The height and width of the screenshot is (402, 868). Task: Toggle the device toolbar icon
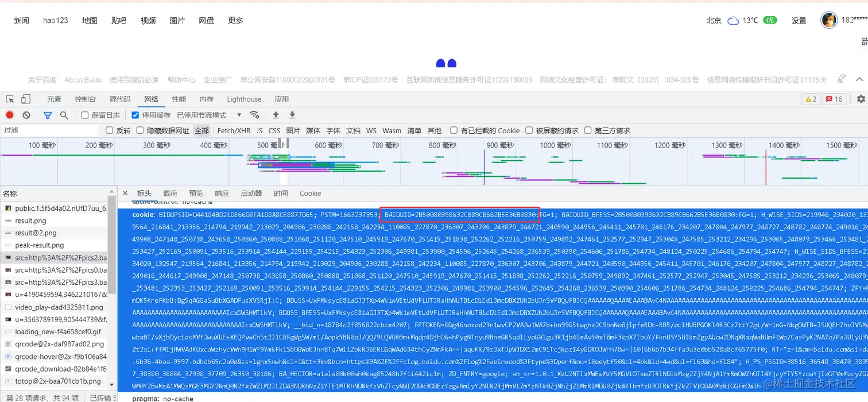(x=26, y=99)
